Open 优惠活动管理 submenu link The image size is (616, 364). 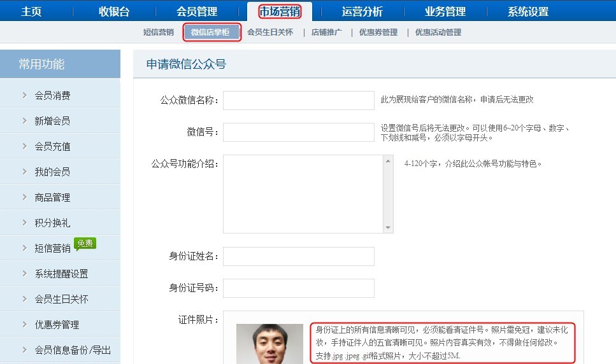(438, 32)
